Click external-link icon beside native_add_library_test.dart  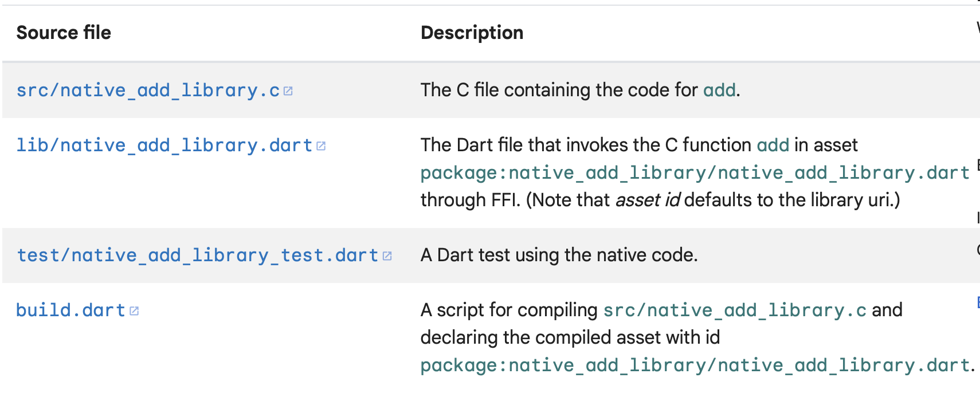tap(387, 256)
